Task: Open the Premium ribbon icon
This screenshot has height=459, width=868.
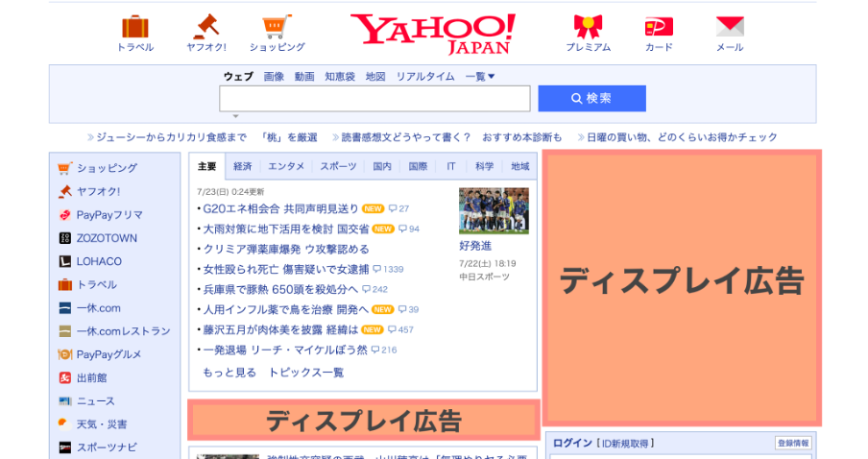Action: (x=588, y=26)
